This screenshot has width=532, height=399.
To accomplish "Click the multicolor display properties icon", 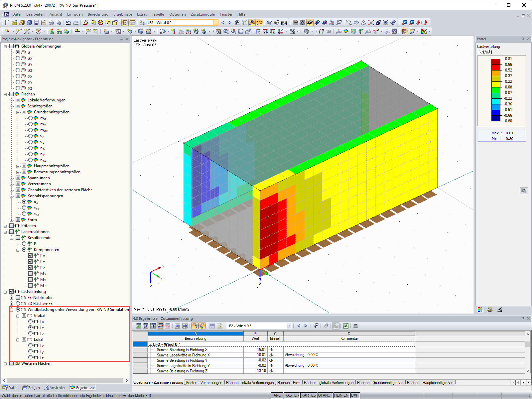I will coord(424,31).
